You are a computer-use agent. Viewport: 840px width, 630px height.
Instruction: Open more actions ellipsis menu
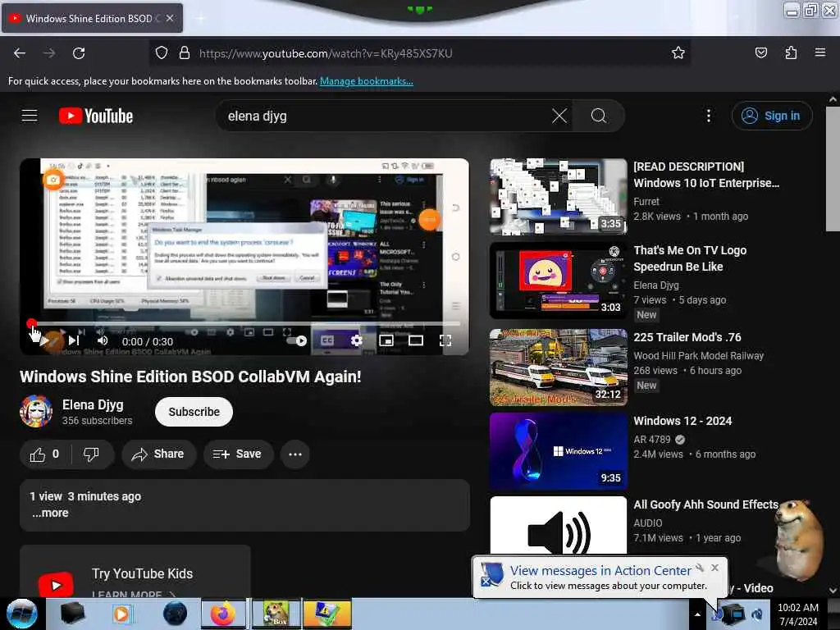[295, 454]
